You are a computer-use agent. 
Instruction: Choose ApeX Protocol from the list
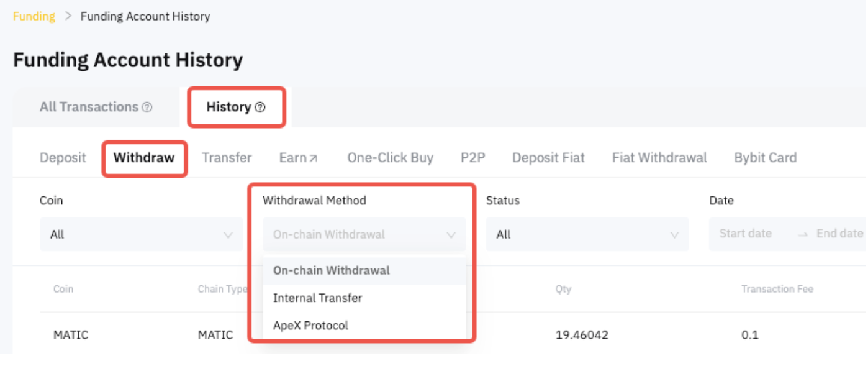310,326
